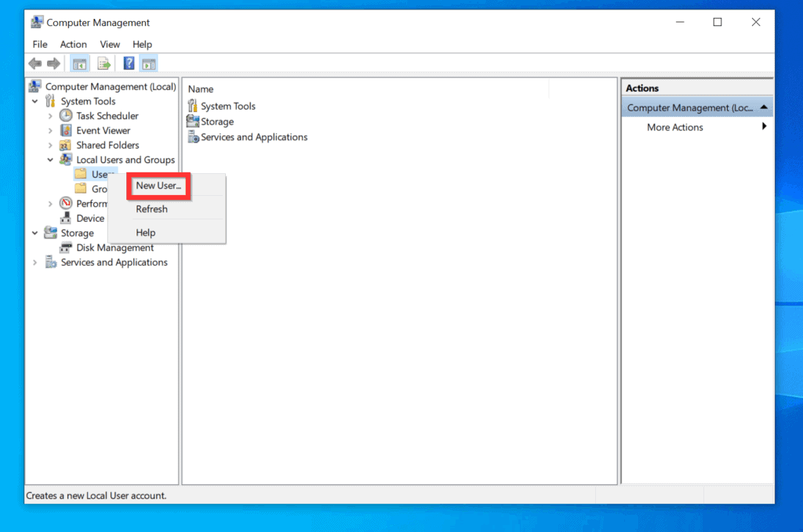This screenshot has width=803, height=532.
Task: Click Storage icon in center list
Action: (x=193, y=121)
